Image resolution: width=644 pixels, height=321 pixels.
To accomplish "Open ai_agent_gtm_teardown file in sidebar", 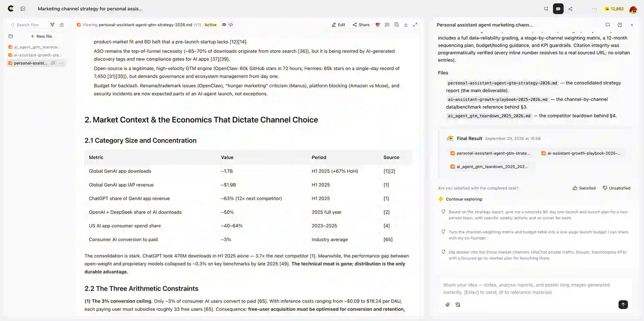I will (x=34, y=47).
